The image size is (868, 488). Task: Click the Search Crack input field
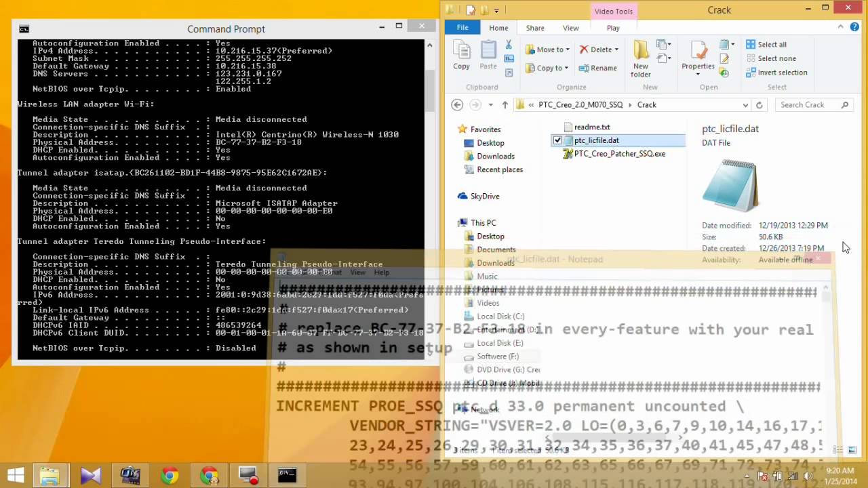pyautogui.click(x=808, y=105)
